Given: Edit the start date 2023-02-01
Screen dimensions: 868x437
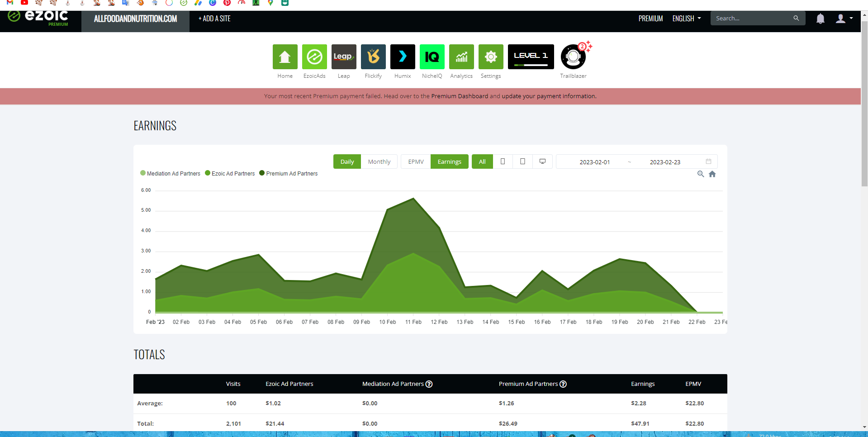Looking at the screenshot, I should [594, 162].
